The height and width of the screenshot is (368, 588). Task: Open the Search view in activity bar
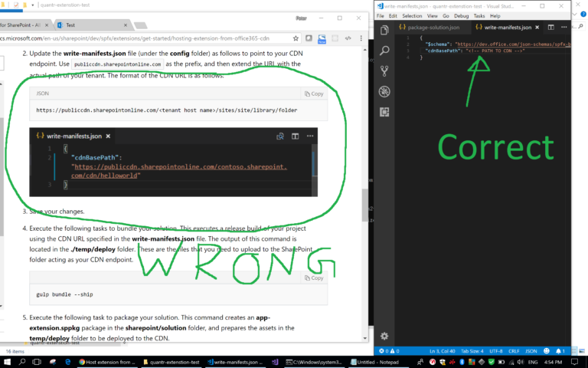click(x=384, y=51)
